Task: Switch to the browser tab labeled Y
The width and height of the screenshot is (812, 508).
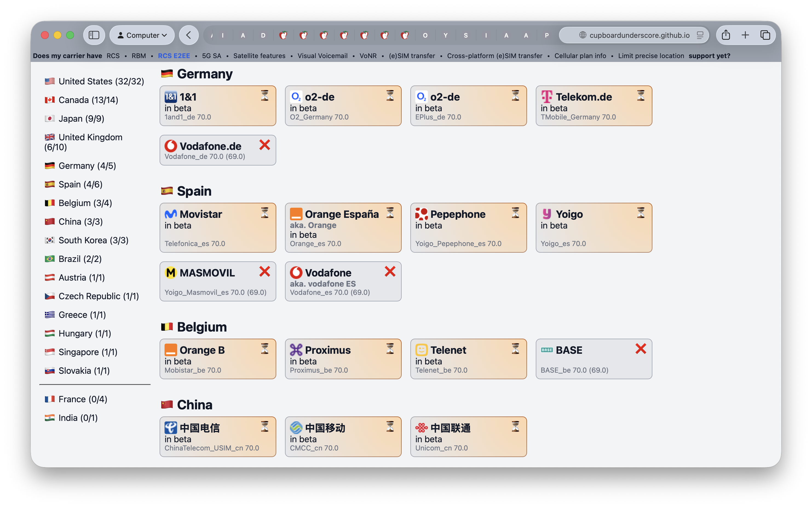Action: pyautogui.click(x=445, y=35)
